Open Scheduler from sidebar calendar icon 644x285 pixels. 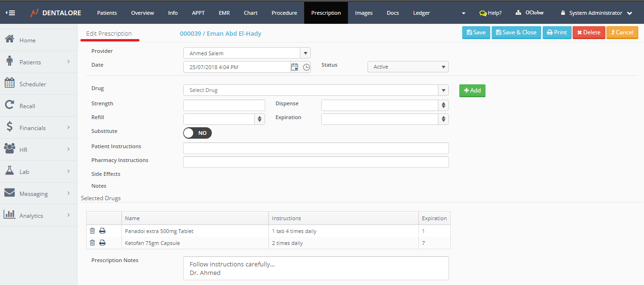click(10, 83)
